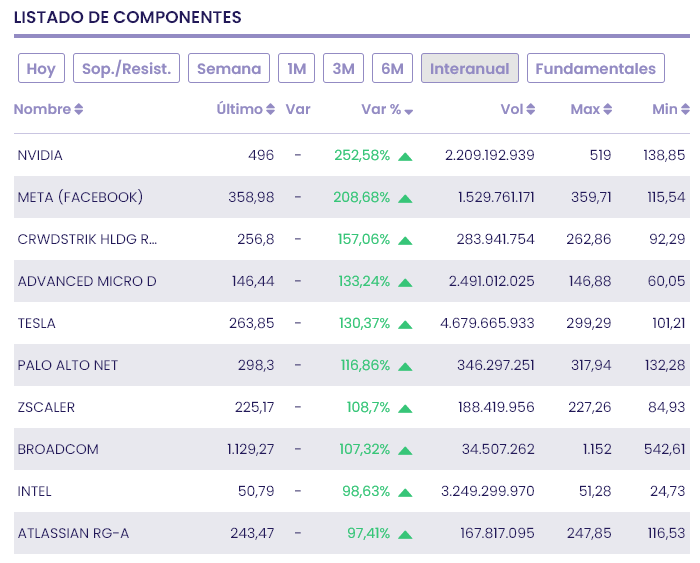700x563 pixels.
Task: Select the Interanual tab
Action: click(x=470, y=69)
